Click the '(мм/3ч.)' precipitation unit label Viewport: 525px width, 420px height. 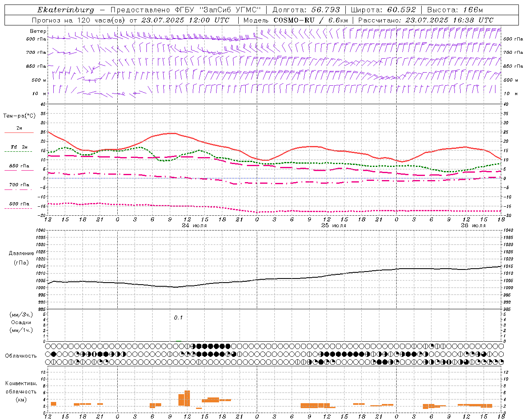pyautogui.click(x=21, y=315)
